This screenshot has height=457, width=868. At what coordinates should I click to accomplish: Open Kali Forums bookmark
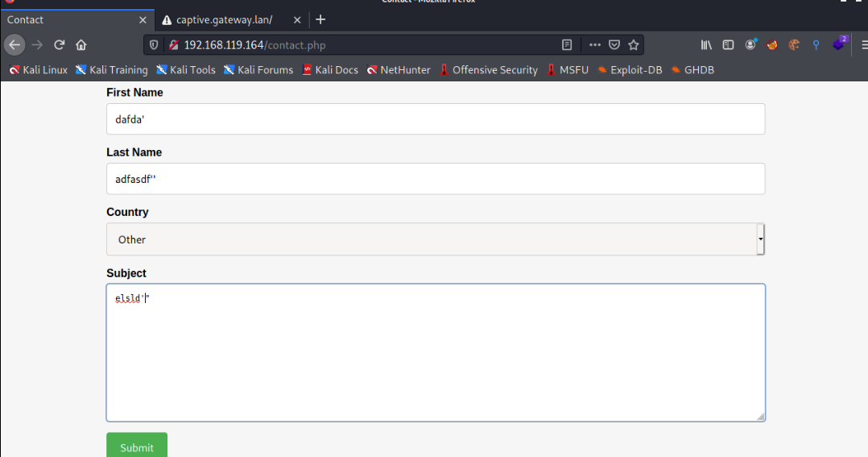258,70
